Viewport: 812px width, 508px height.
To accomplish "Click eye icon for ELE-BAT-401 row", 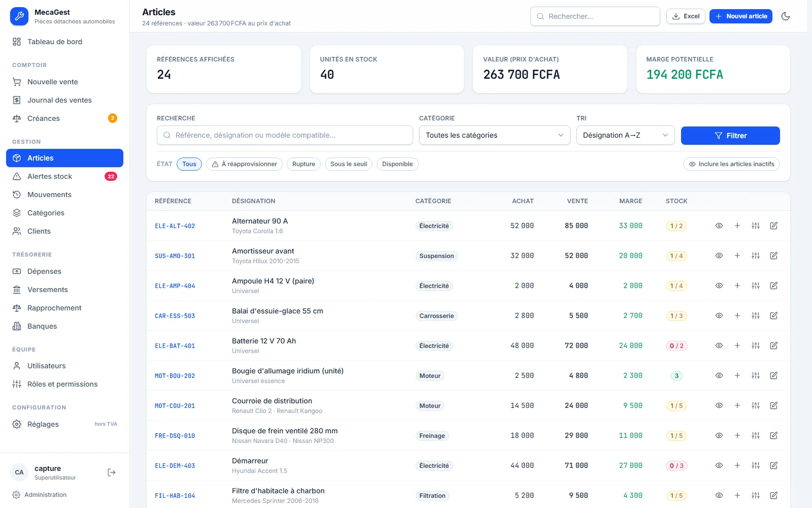I will (x=719, y=345).
